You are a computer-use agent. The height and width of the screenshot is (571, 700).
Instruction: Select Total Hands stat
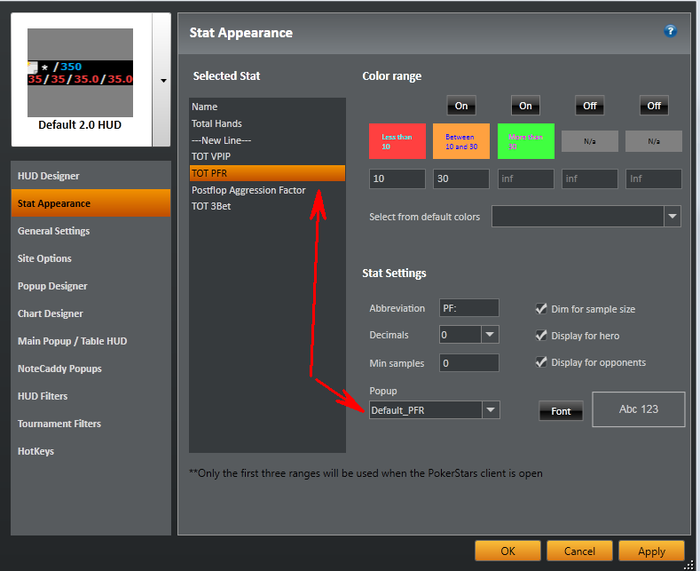[267, 124]
